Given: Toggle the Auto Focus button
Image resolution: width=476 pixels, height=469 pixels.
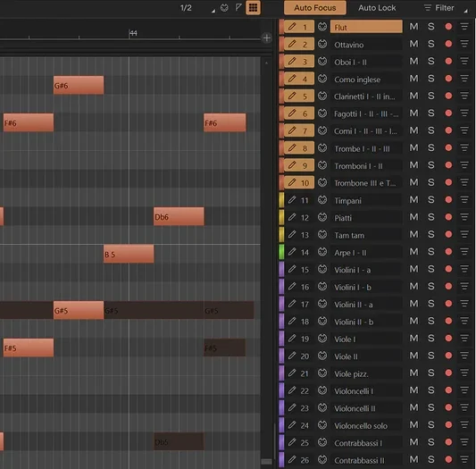Looking at the screenshot, I should click(315, 8).
